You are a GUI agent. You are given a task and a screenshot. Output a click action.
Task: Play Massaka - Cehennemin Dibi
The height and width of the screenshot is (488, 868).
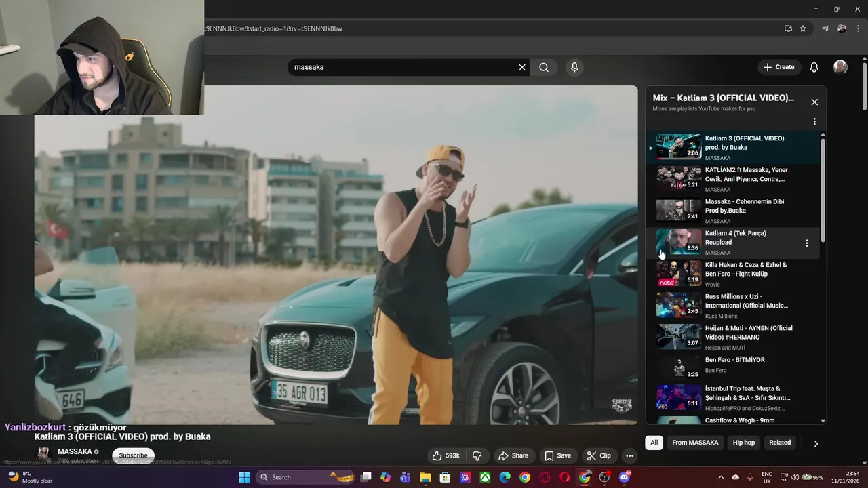tap(732, 211)
